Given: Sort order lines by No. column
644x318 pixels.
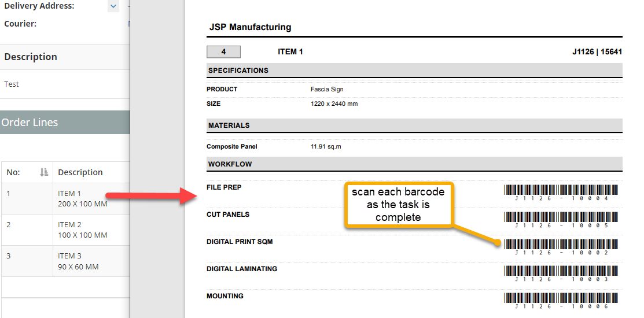Looking at the screenshot, I should (x=44, y=172).
